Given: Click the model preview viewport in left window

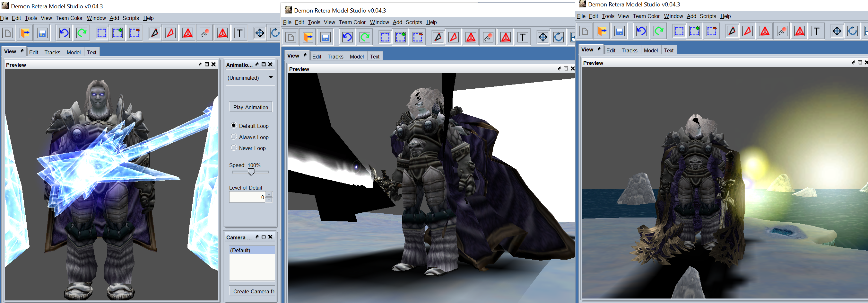Looking at the screenshot, I should (111, 184).
